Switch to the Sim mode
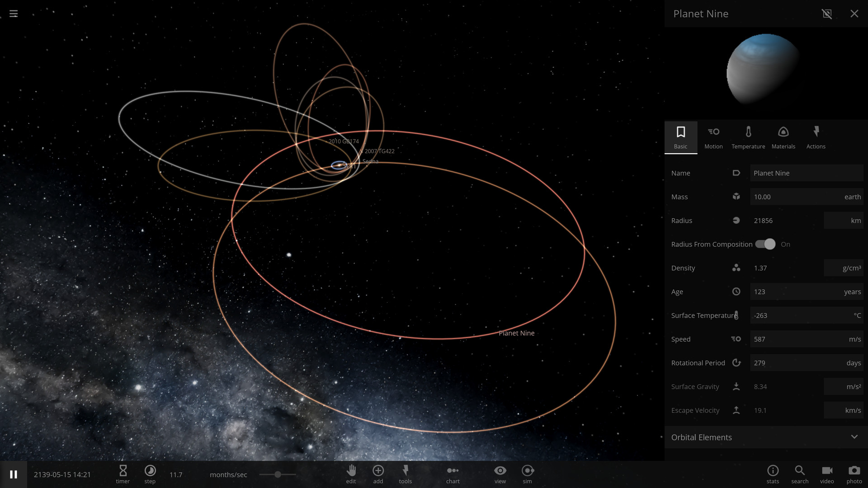This screenshot has height=488, width=868. point(528,474)
